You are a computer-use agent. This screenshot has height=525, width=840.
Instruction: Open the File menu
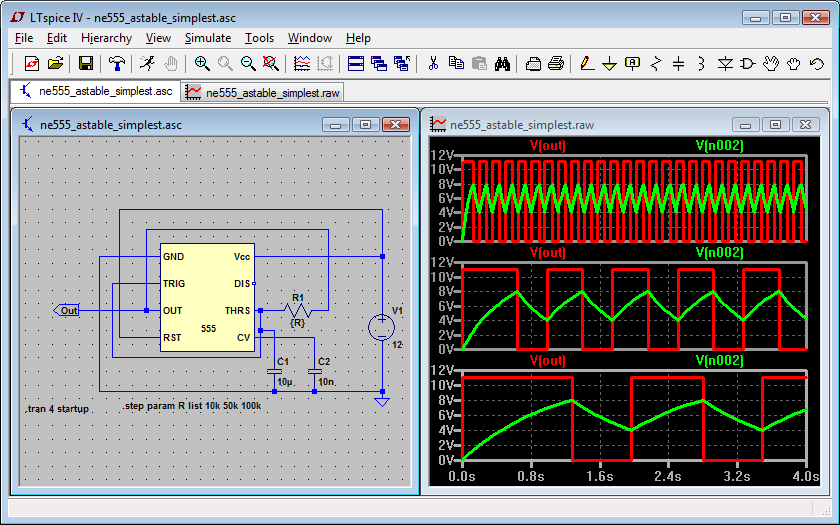click(x=24, y=38)
